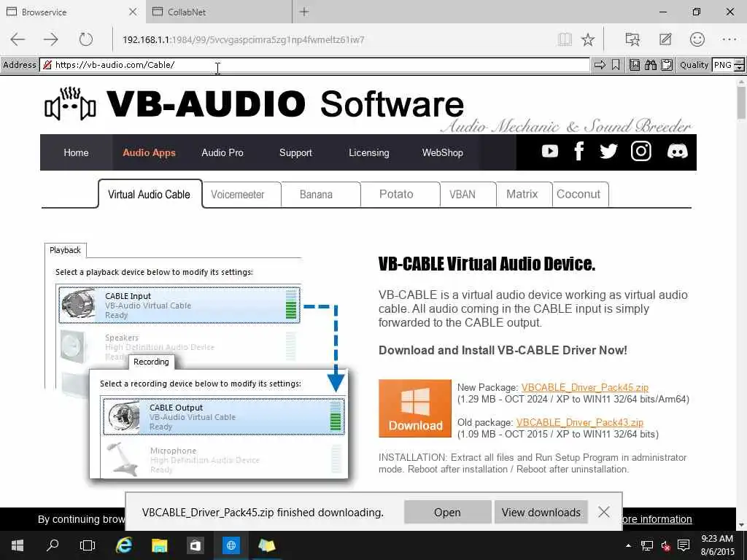Open the downloaded file with Open button
The height and width of the screenshot is (560, 747).
(447, 512)
